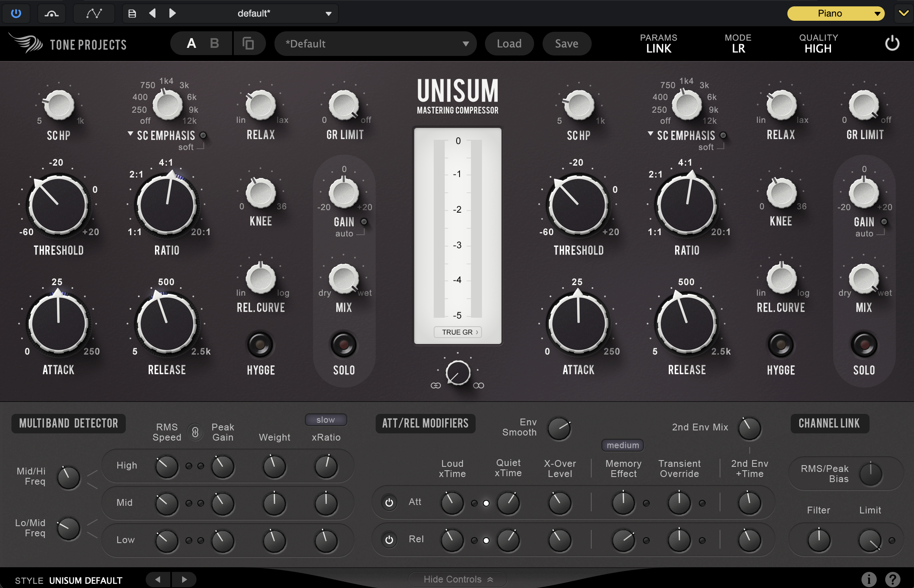The image size is (914, 588).
Task: Click the left ATTACK knob
Action: [x=58, y=324]
